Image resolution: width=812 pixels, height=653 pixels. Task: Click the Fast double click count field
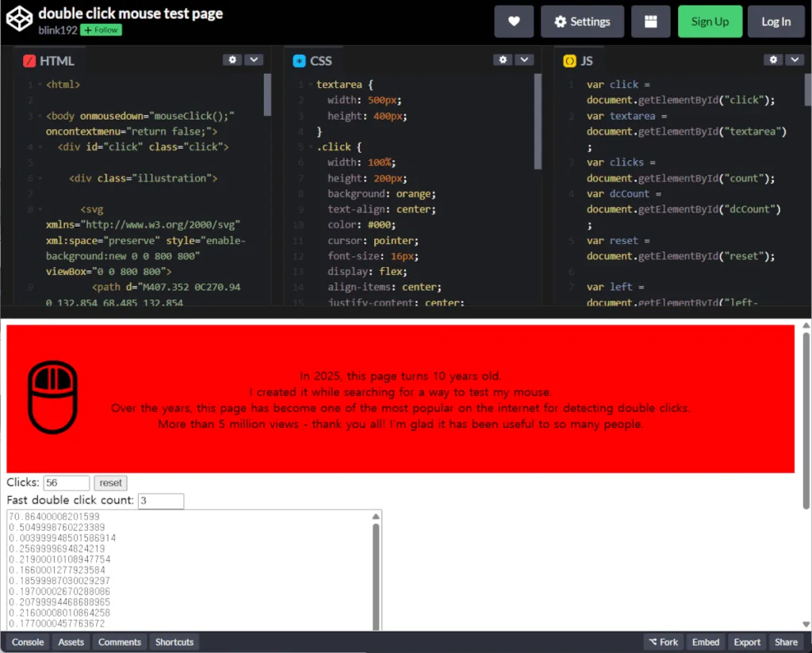tap(161, 501)
